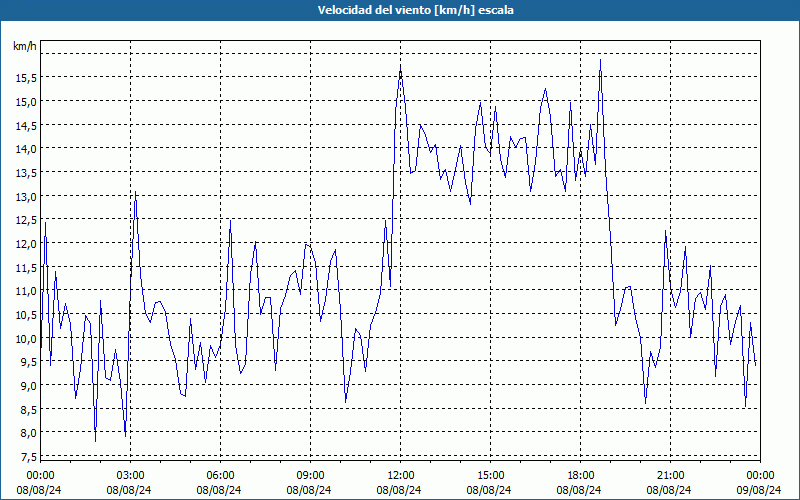Click the 21:00 time axis label
Viewport: 800px width, 500px height.
[x=670, y=476]
